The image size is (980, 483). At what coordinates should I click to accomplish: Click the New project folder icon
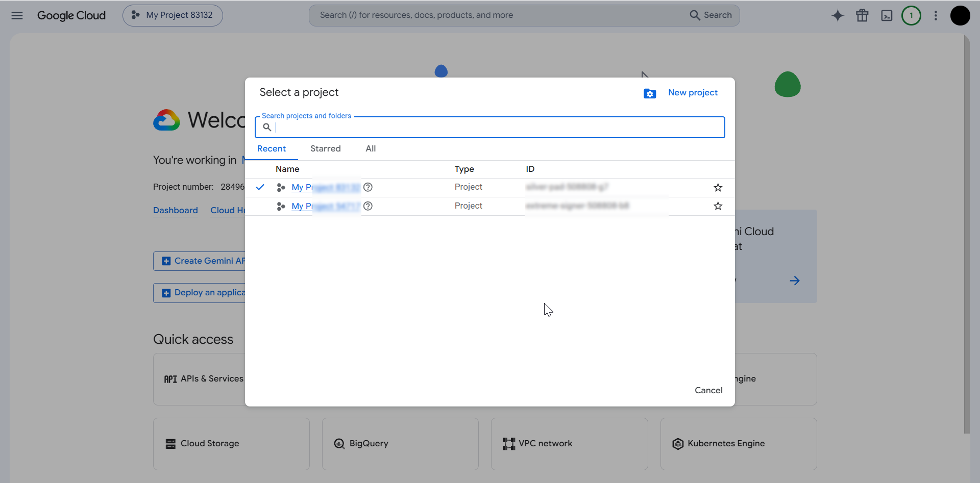pyautogui.click(x=650, y=93)
